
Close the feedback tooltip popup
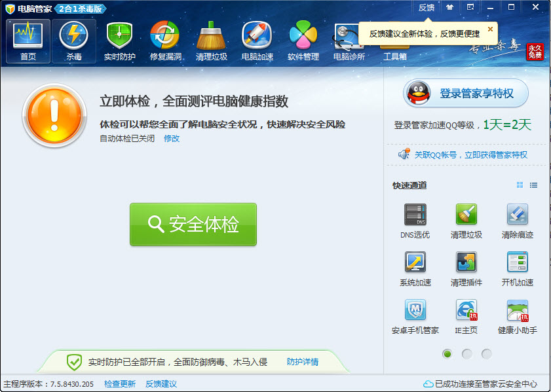[490, 29]
